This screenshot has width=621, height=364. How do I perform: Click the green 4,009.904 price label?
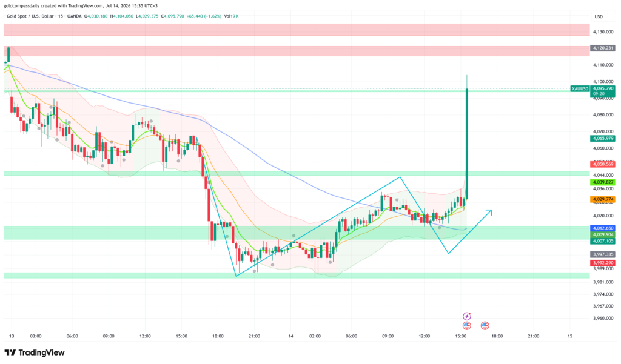603,234
